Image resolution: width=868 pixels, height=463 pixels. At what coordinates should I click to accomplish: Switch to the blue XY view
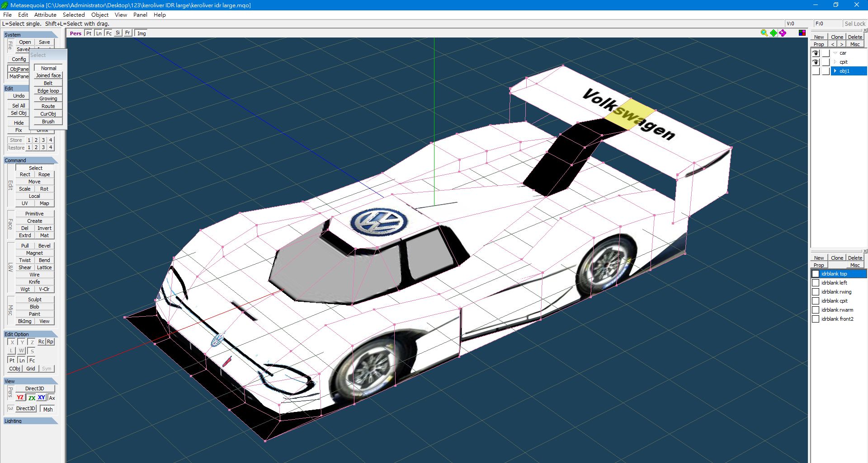(42, 398)
